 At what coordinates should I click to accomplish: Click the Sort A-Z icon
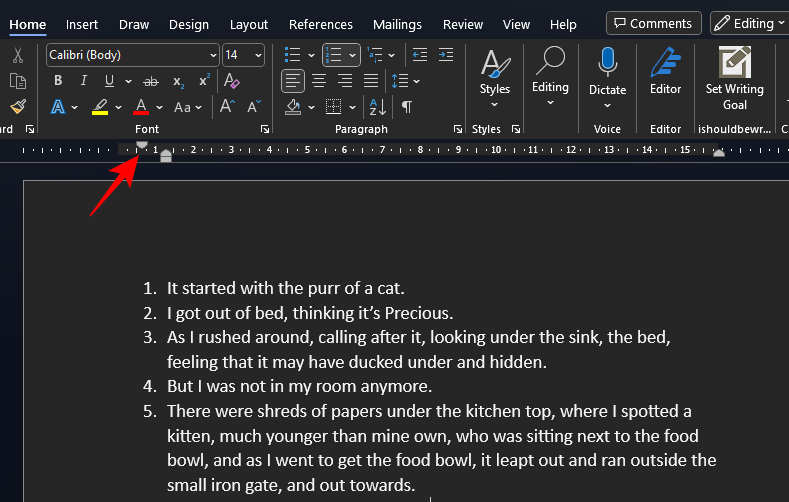(x=377, y=107)
